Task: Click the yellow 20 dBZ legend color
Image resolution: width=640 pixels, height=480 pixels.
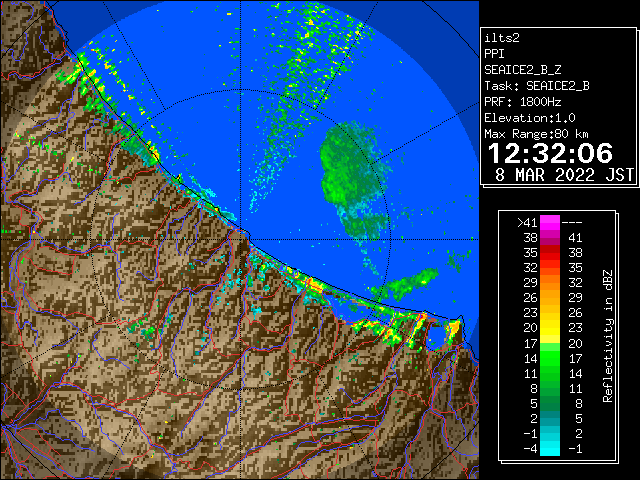Action: [550, 328]
